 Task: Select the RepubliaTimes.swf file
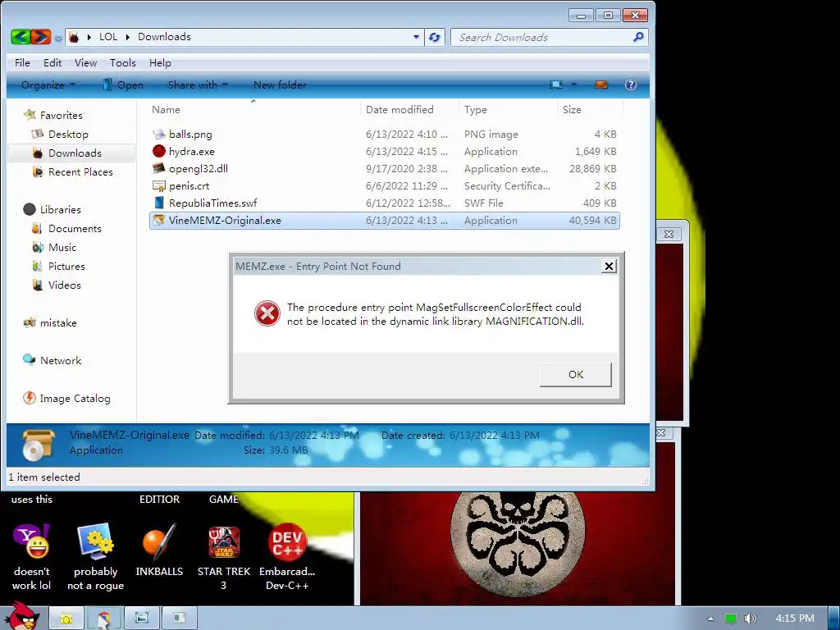pyautogui.click(x=384, y=203)
